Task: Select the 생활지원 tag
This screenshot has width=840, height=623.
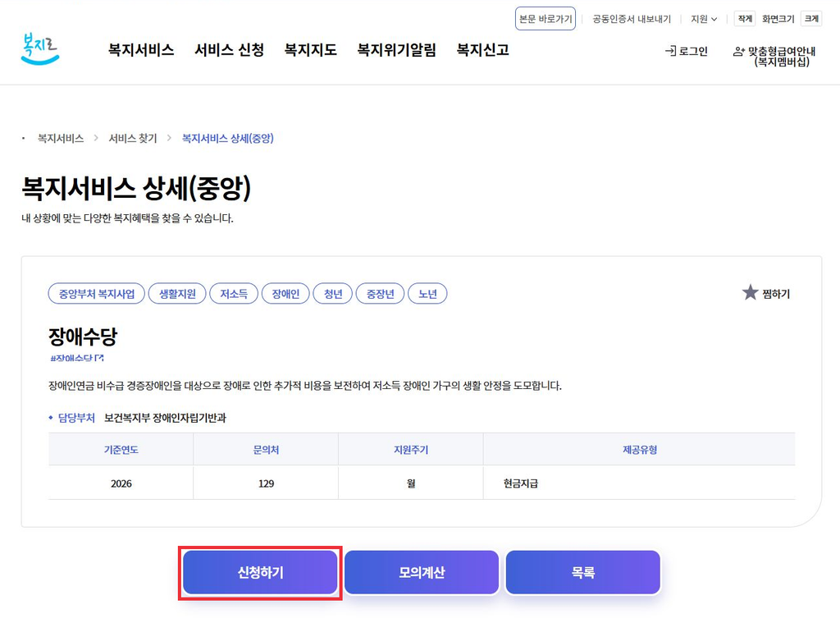Action: click(177, 293)
